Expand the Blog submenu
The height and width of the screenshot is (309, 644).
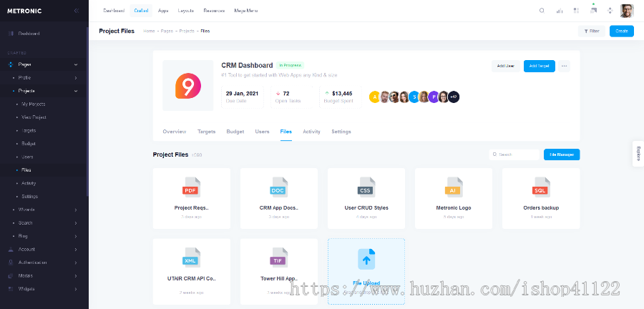pyautogui.click(x=76, y=236)
